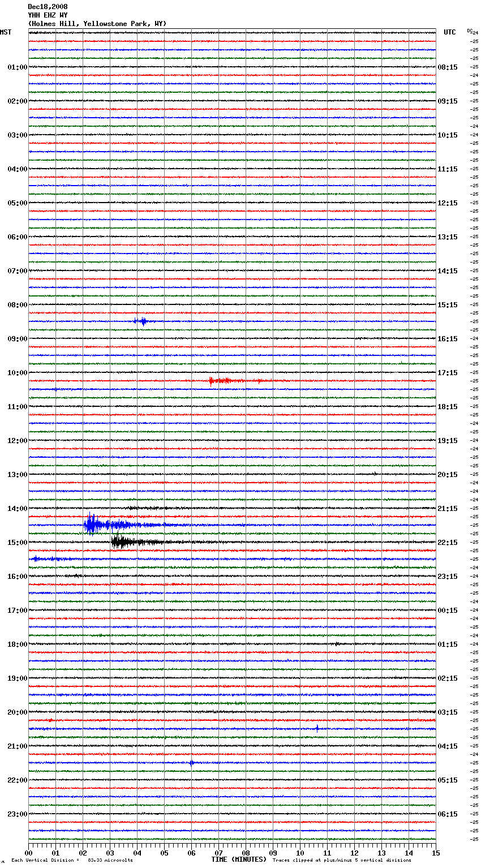481x868 pixels.
Task: Select the 14:00 MST time label
Action: click(18, 509)
